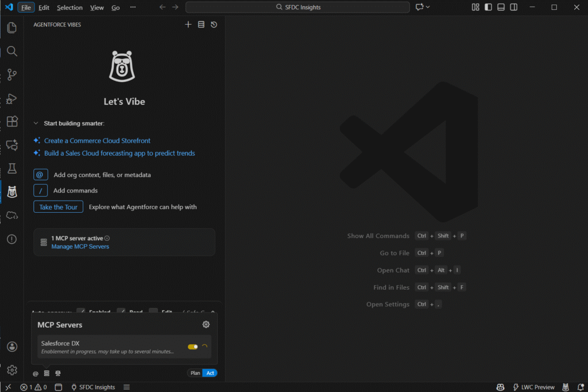
Task: Switch to Act mode
Action: pyautogui.click(x=210, y=373)
